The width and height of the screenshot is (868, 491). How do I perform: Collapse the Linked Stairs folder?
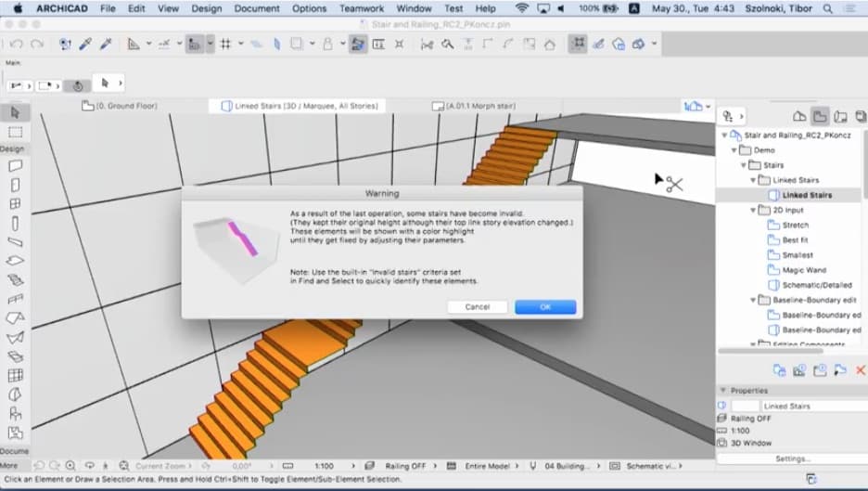[753, 180]
